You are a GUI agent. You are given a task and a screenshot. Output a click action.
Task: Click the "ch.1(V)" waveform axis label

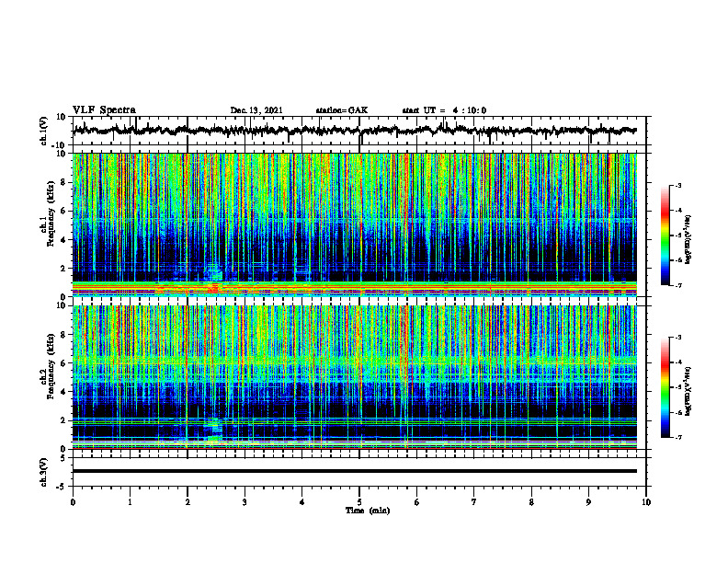pos(44,131)
